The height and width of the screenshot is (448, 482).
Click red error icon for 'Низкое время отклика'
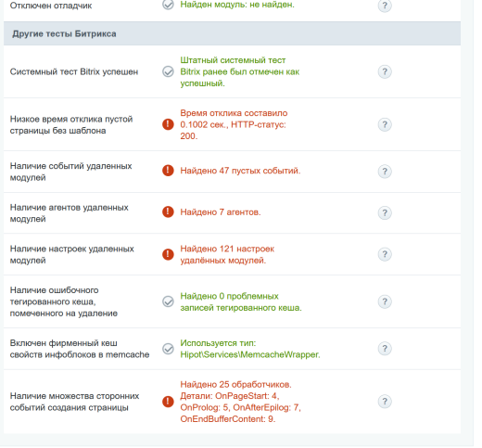168,124
